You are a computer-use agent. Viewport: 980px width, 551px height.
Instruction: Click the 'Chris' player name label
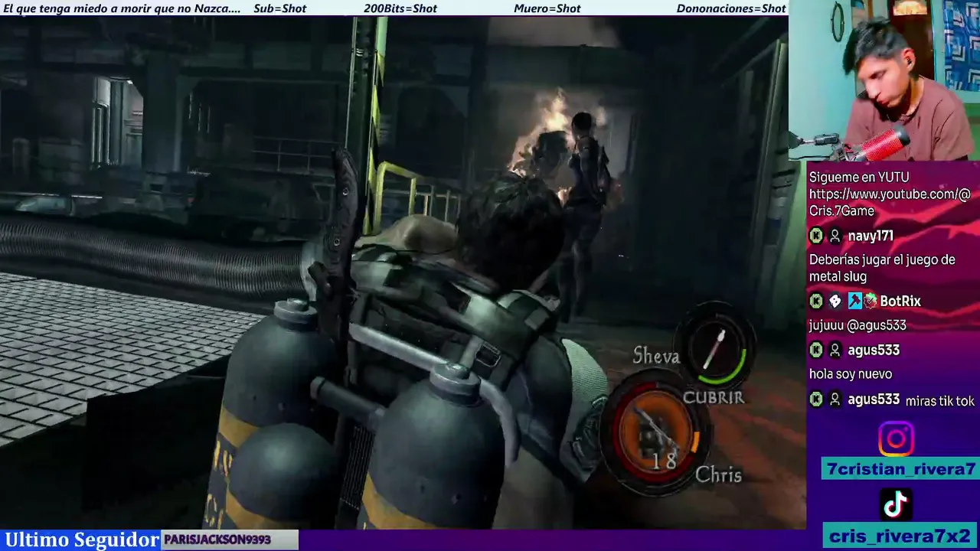pyautogui.click(x=718, y=475)
